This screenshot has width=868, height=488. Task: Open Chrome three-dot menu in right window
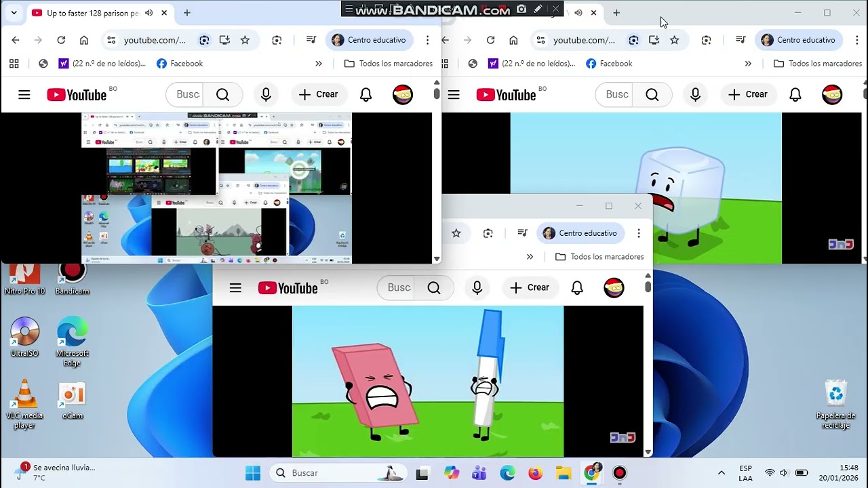click(856, 40)
